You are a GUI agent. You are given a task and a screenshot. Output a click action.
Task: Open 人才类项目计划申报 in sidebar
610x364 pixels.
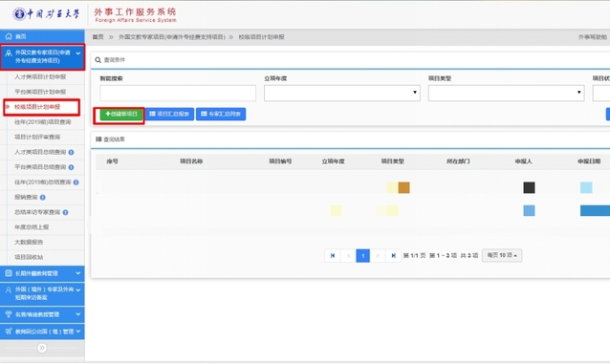pyautogui.click(x=40, y=77)
